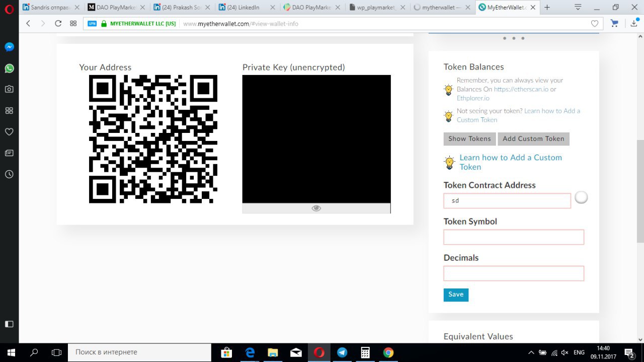Click the Your Address QR code

click(153, 139)
